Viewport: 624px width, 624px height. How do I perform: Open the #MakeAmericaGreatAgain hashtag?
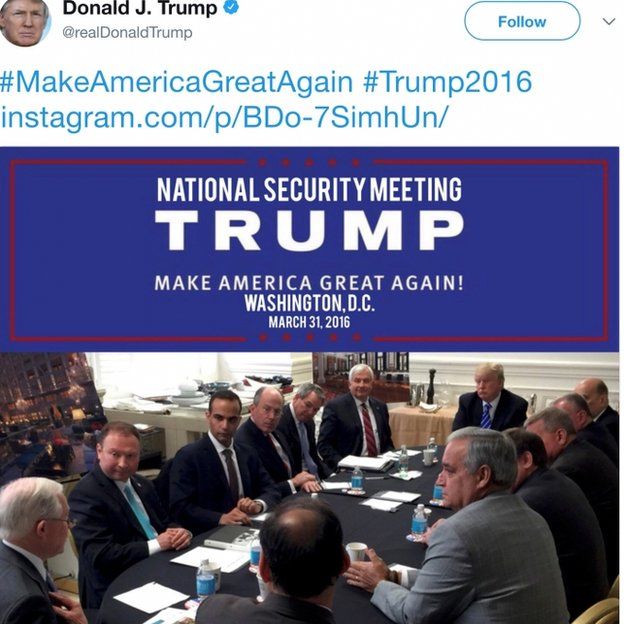tap(177, 82)
